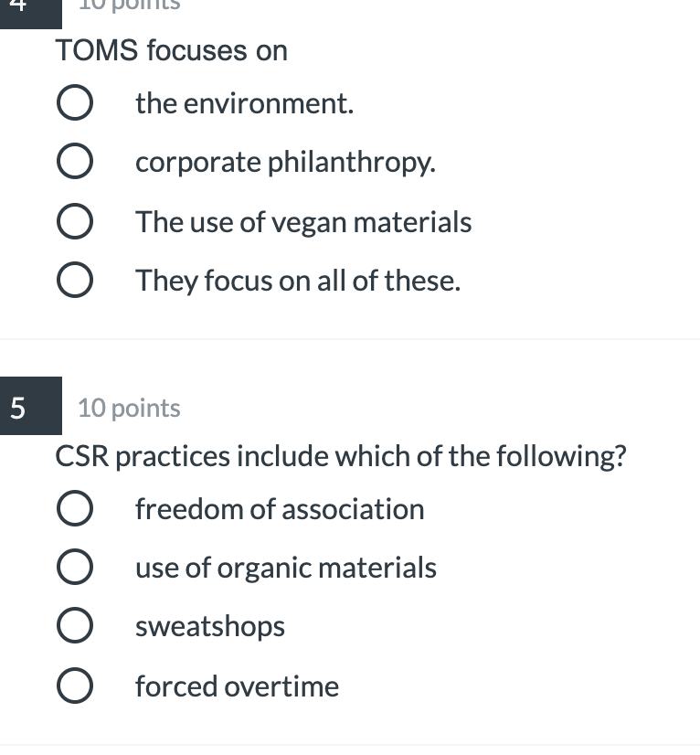Select "forced overtime" for question 5

point(74,686)
